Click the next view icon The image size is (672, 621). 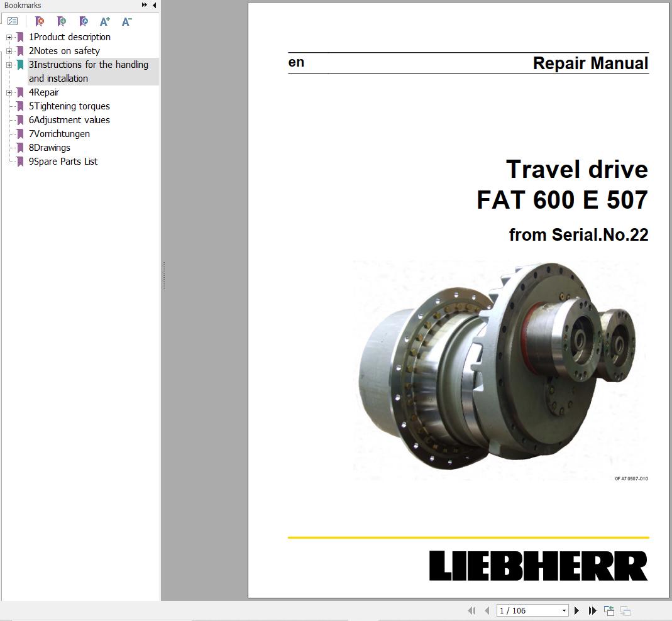tap(625, 610)
